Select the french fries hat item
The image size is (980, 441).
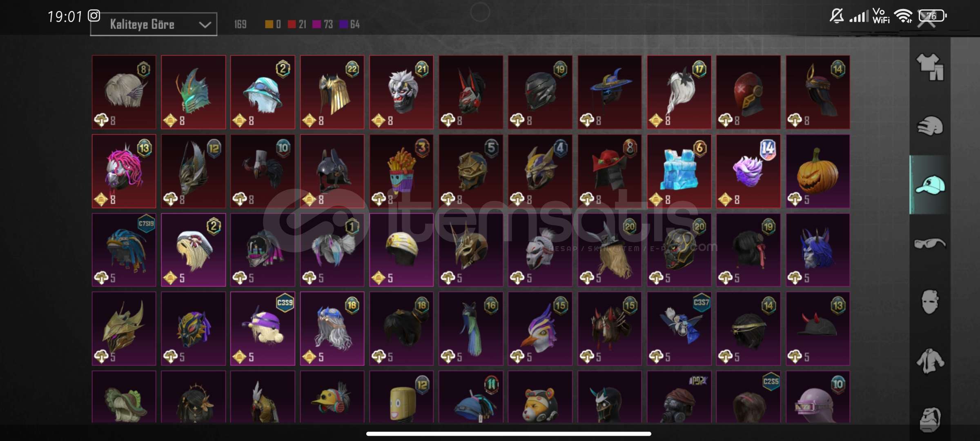[401, 171]
